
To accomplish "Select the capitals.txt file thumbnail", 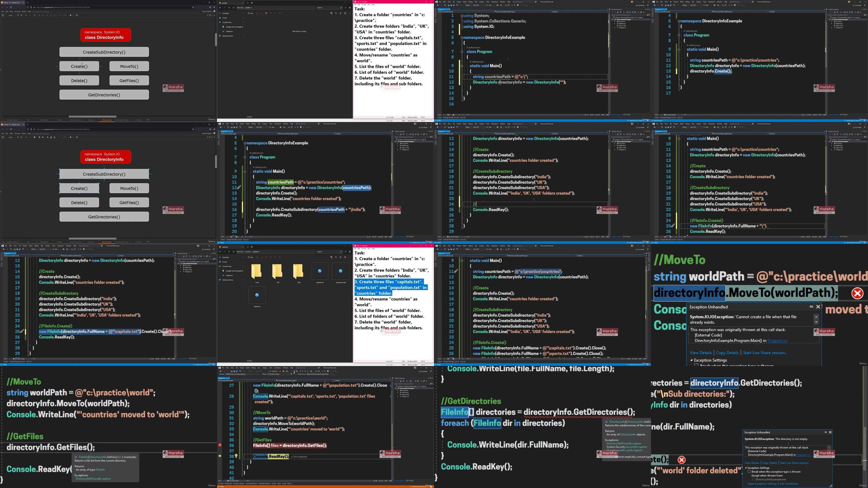I will pos(320,271).
